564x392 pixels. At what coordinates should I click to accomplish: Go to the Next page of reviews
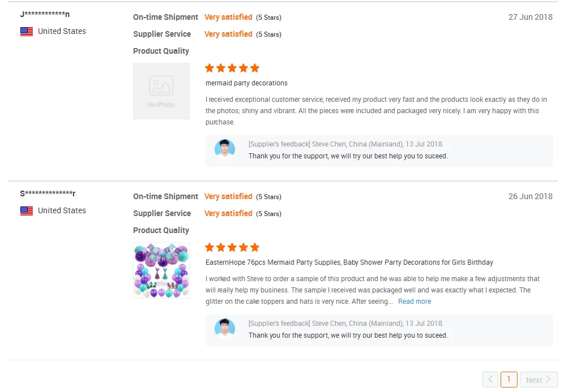(x=539, y=380)
